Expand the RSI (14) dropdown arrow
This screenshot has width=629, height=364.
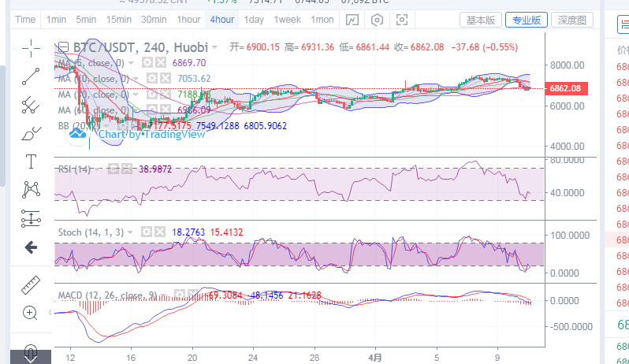coord(98,169)
